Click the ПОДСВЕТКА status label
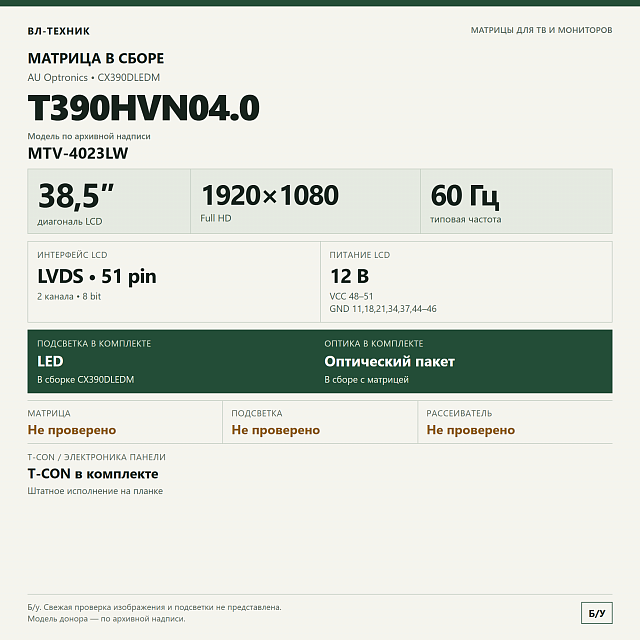The height and width of the screenshot is (640, 640). [x=257, y=413]
